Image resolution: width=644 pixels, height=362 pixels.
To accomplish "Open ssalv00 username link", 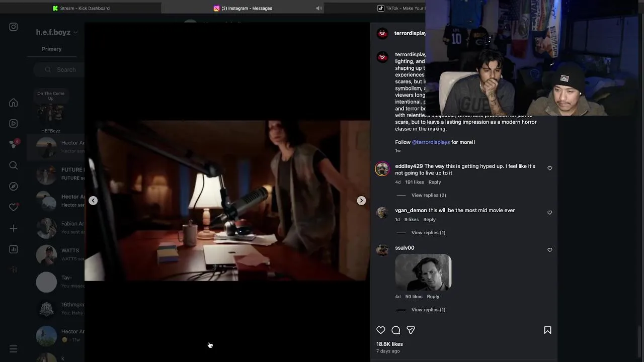I will tap(405, 248).
